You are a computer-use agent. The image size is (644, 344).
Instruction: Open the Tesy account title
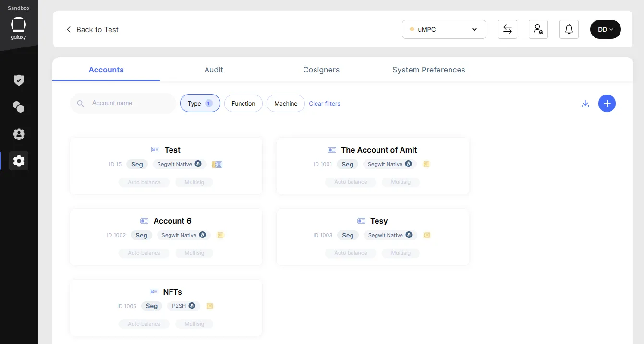click(379, 221)
